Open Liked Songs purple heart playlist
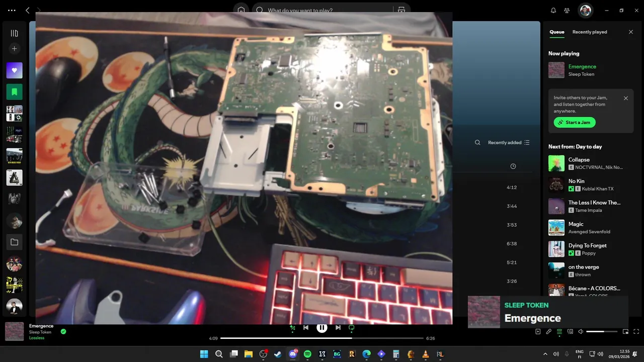644x362 pixels. click(14, 70)
